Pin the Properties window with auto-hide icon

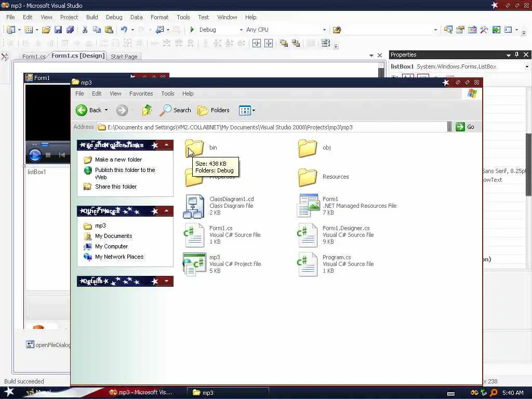pos(517,55)
